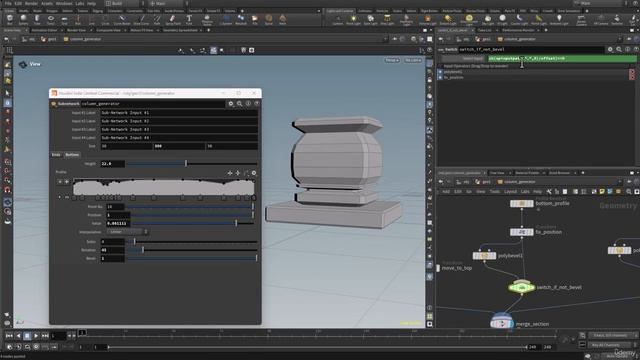
Task: Open the Windows menu
Action: [x=64, y=3]
